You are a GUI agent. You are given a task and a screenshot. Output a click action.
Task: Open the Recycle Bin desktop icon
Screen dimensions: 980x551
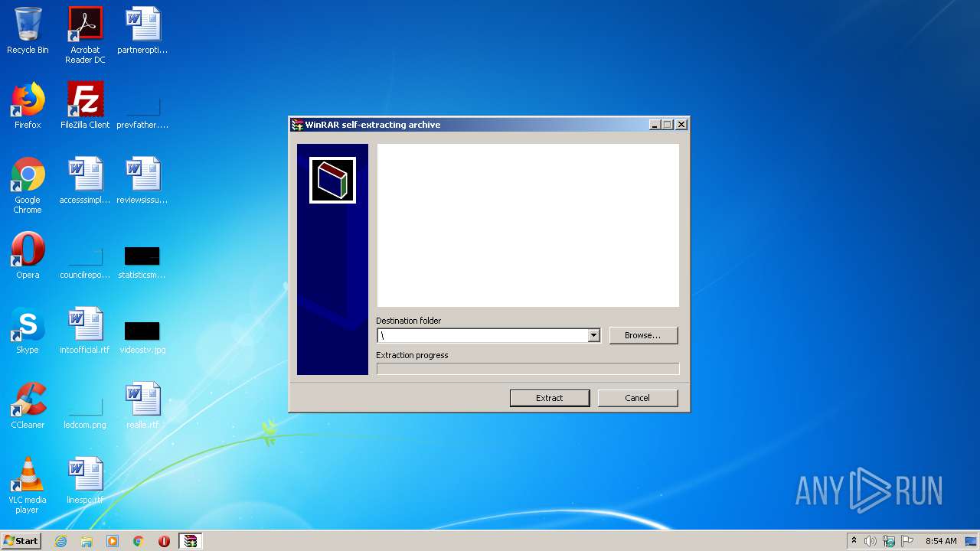tap(28, 31)
